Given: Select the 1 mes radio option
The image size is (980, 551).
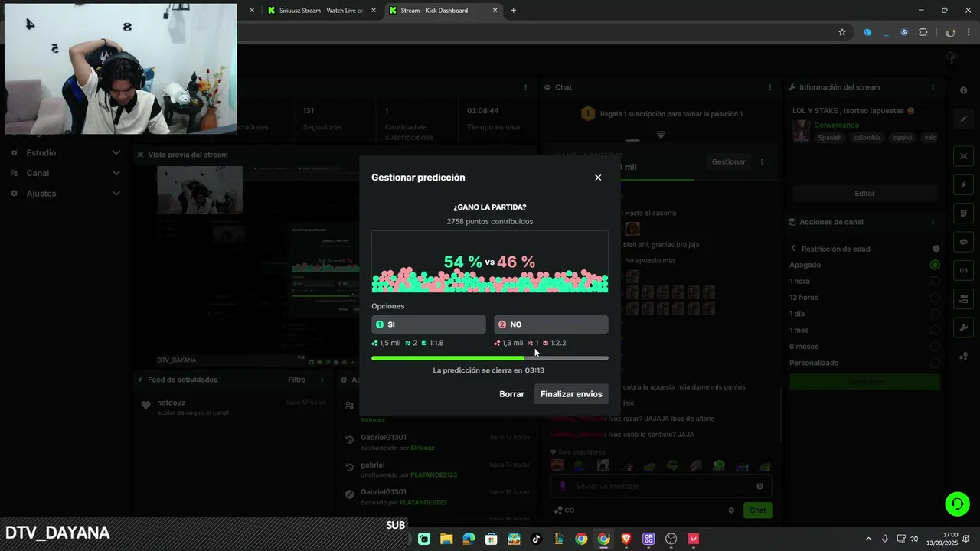Looking at the screenshot, I should tap(935, 331).
